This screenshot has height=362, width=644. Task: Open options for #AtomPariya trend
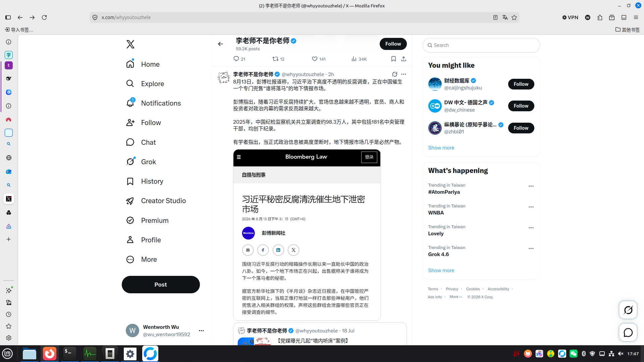click(x=531, y=186)
